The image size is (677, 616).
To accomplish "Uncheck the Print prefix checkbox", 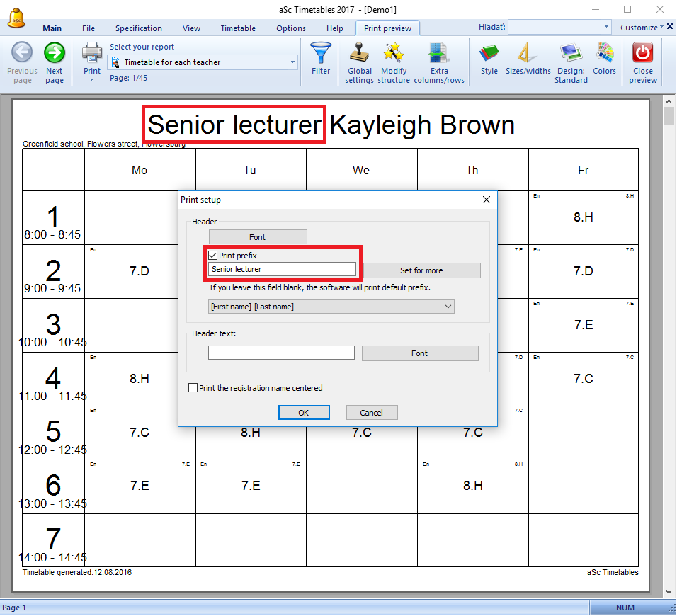I will [214, 256].
